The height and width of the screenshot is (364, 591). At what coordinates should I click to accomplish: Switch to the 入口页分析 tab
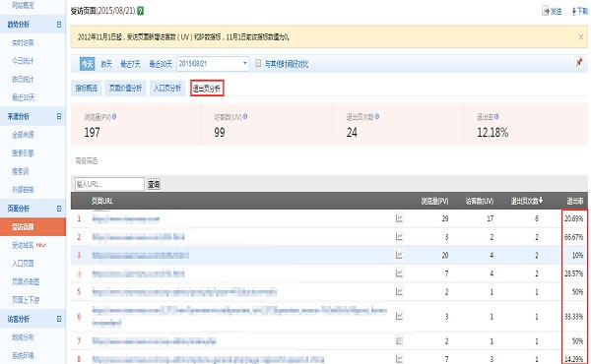coord(167,89)
